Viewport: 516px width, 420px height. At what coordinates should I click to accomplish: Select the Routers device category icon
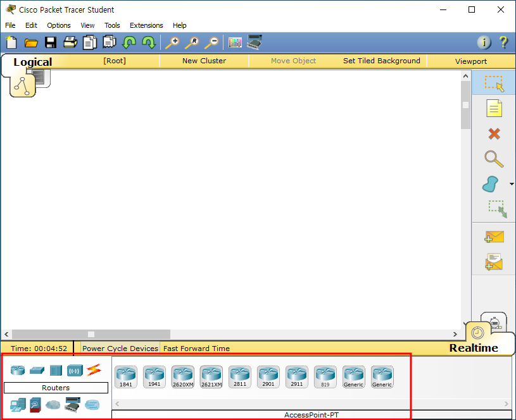click(18, 370)
